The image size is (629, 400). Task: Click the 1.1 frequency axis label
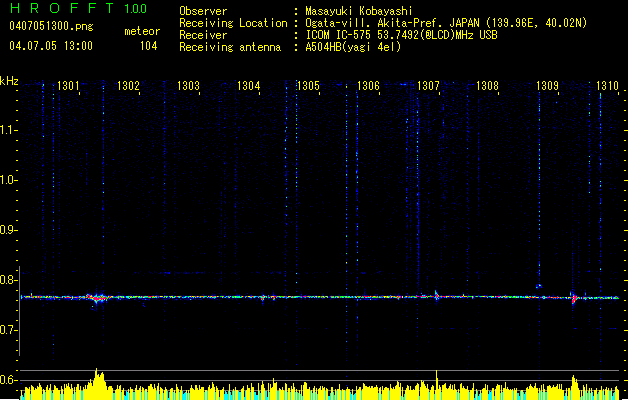[x=8, y=130]
